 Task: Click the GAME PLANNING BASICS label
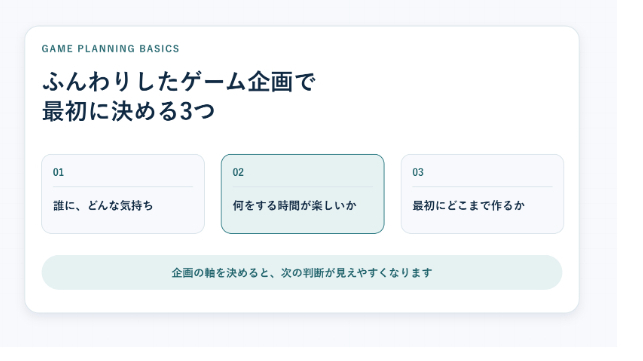[110, 48]
